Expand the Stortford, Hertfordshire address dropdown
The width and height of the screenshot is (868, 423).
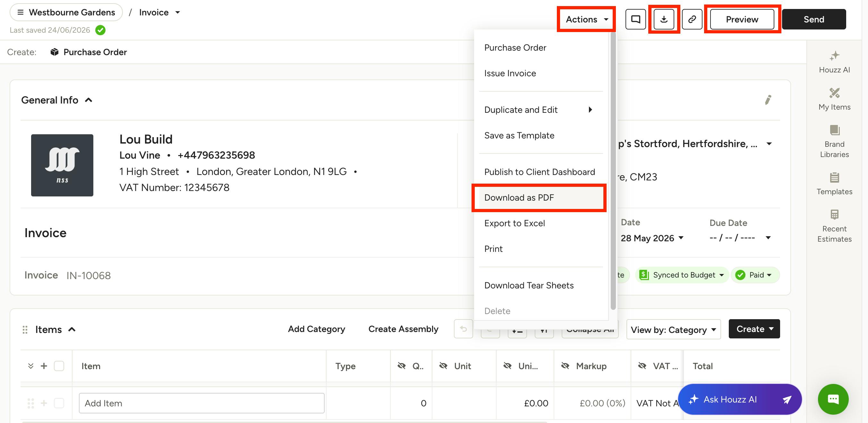pyautogui.click(x=769, y=144)
